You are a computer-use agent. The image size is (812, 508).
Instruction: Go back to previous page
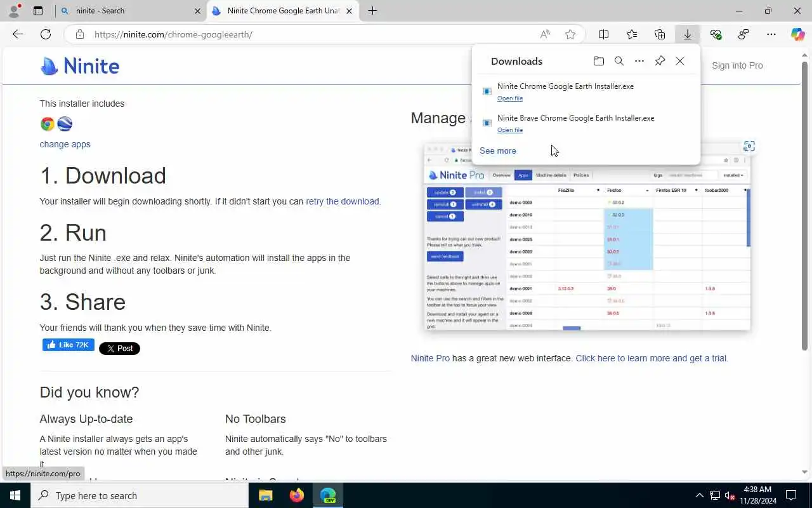click(x=18, y=34)
